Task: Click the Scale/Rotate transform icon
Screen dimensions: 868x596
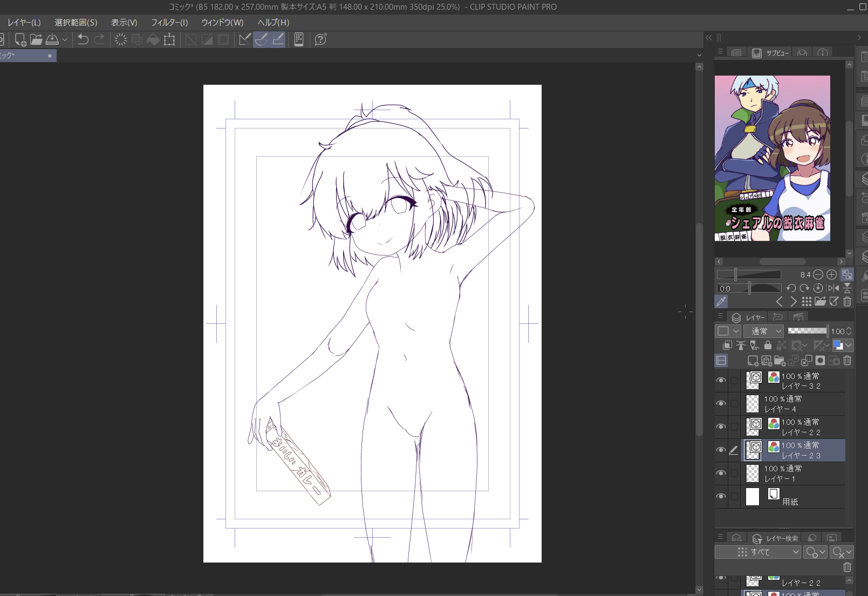Action: coord(169,39)
